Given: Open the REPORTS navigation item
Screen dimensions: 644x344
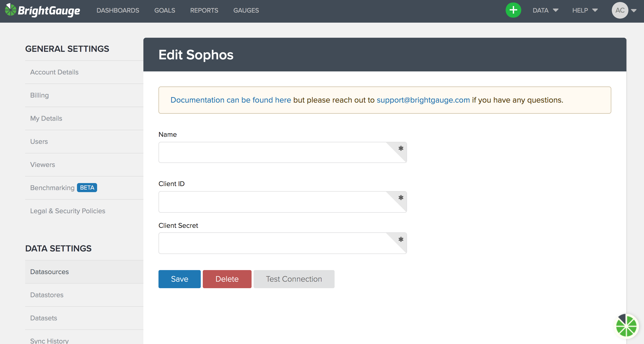Looking at the screenshot, I should pos(204,10).
